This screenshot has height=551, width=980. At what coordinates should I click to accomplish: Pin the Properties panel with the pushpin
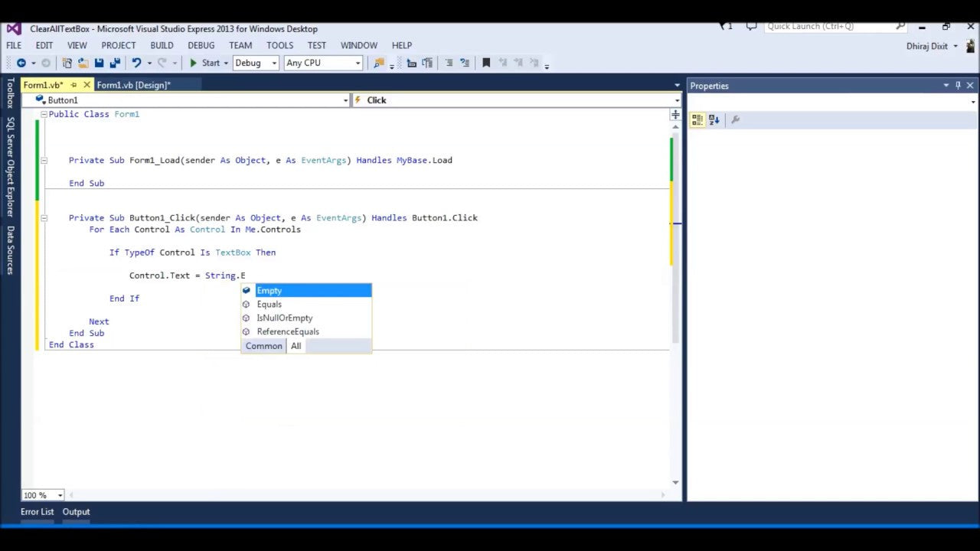point(958,86)
